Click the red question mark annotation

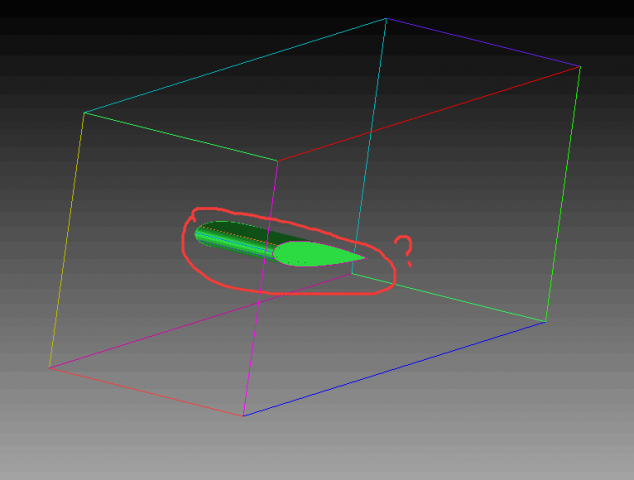click(404, 250)
